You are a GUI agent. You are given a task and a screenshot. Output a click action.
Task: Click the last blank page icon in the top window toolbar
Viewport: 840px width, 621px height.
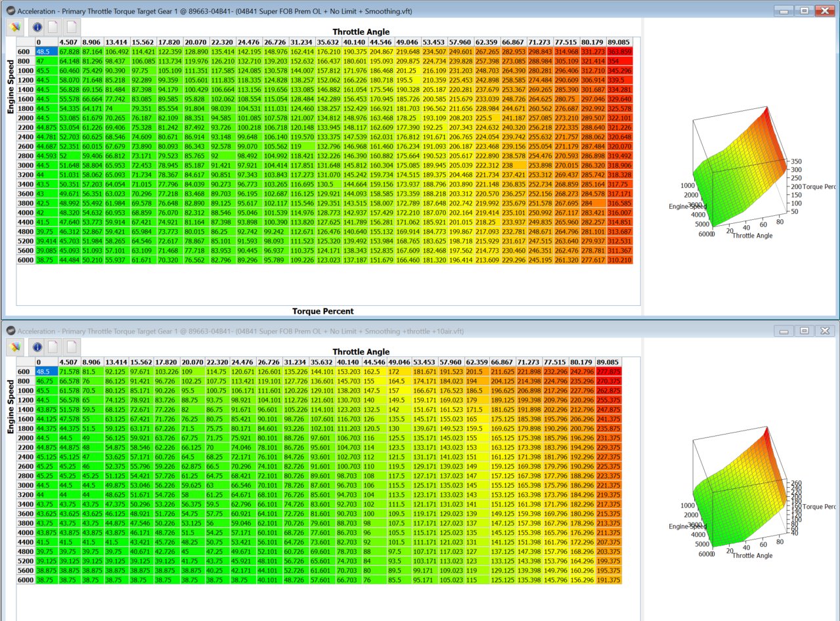click(71, 28)
